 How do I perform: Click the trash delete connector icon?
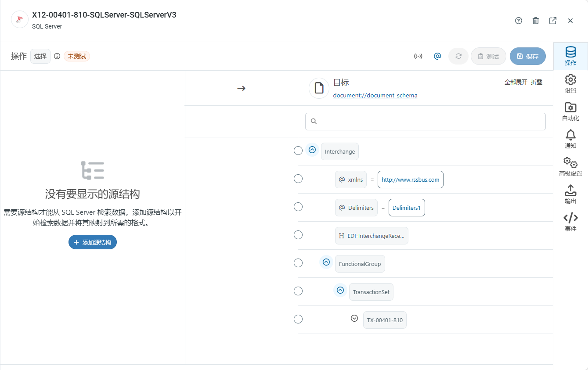coord(536,21)
